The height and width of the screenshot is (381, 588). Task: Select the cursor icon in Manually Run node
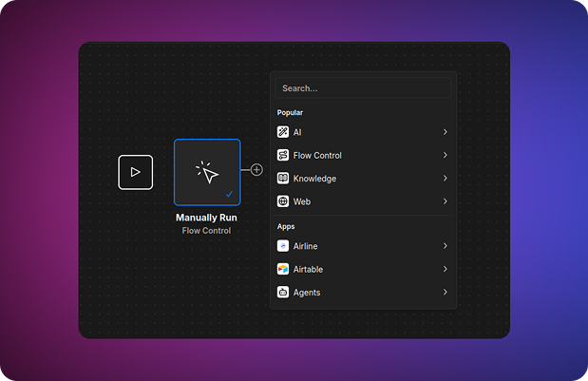(207, 172)
